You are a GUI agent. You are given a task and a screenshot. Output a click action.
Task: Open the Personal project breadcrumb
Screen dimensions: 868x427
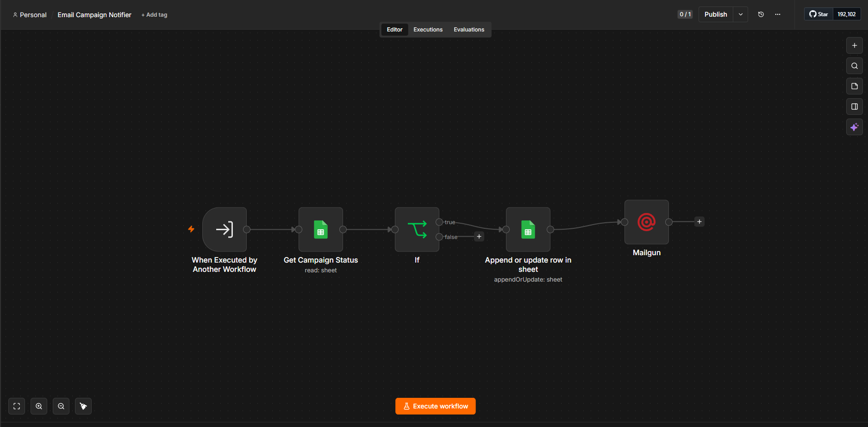pos(30,15)
